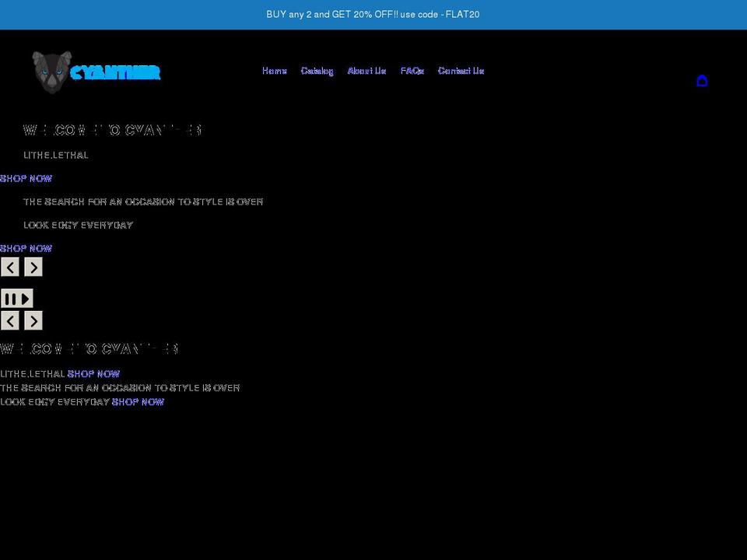Open the Catalog menu item
747x560 pixels.
pos(317,71)
